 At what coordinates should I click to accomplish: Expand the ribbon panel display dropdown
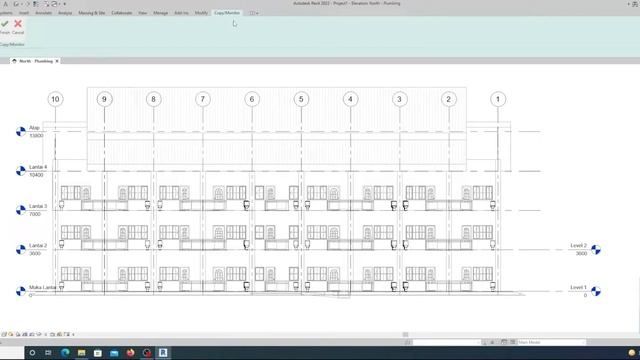coord(254,13)
